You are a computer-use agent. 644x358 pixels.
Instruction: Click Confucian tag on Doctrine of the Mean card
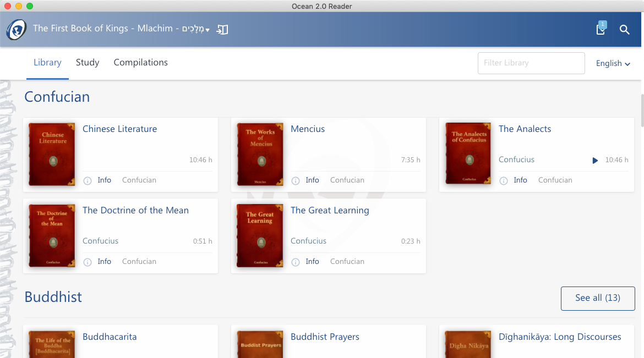click(x=139, y=261)
